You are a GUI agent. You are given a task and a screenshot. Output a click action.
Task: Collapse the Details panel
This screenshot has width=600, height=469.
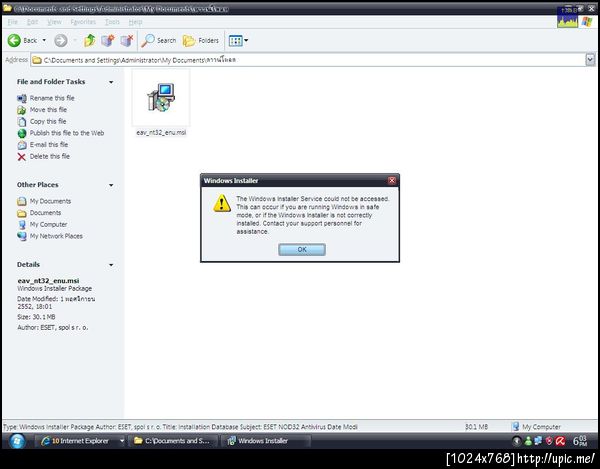111,265
